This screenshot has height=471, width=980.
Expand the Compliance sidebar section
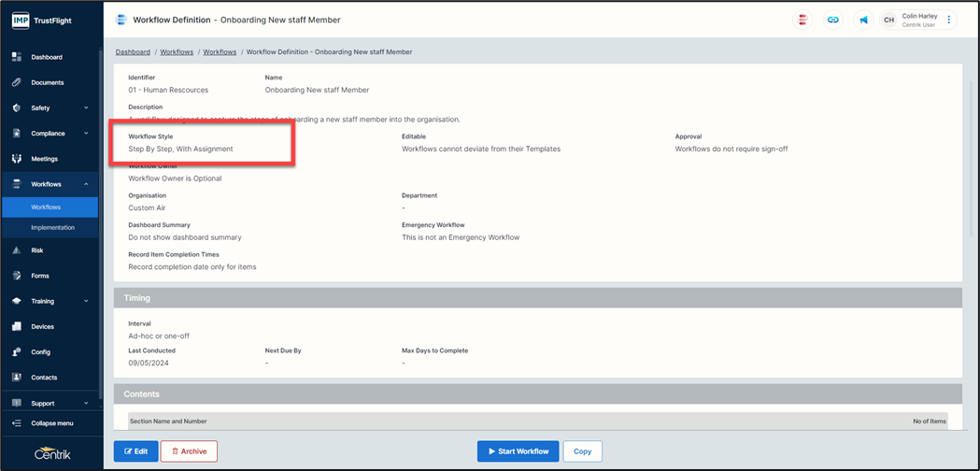[86, 134]
